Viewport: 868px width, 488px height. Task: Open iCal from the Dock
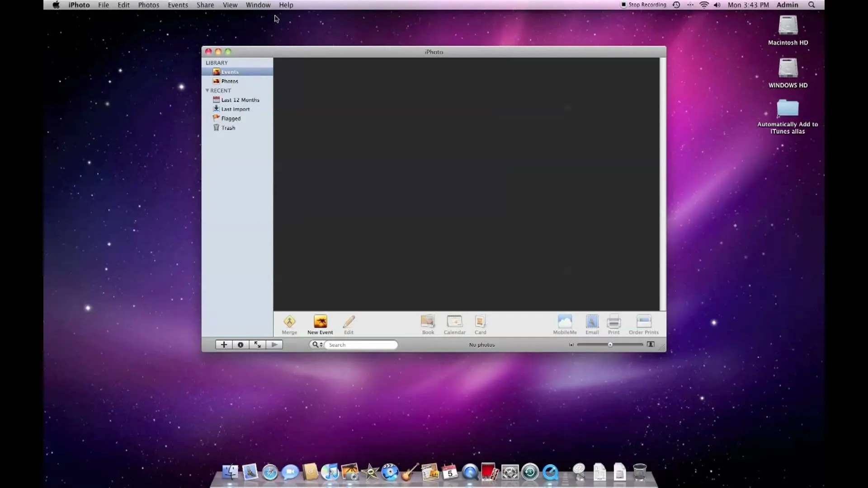(450, 472)
